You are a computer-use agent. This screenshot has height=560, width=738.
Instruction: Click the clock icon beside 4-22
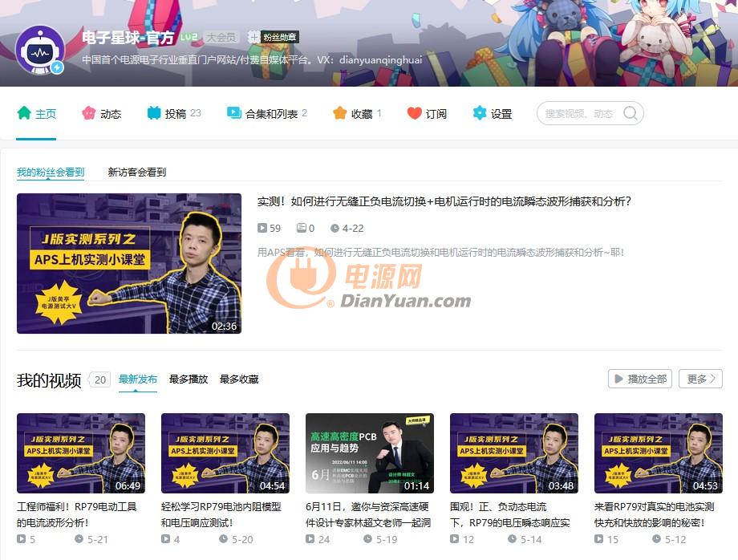[335, 228]
